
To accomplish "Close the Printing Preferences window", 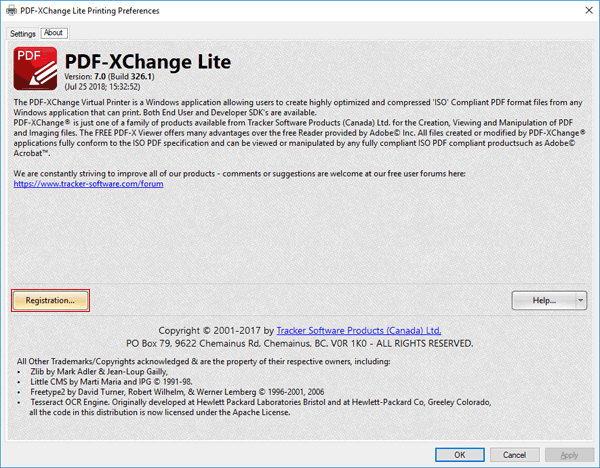I will 583,9.
